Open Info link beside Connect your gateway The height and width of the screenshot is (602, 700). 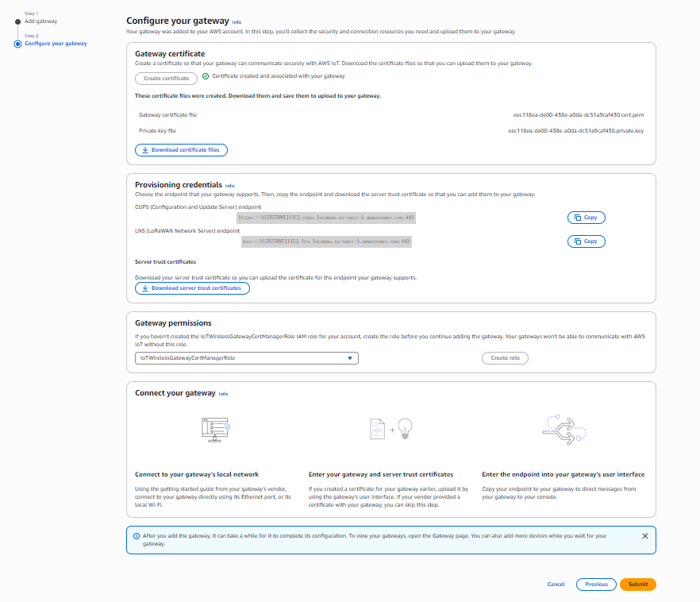223,394
